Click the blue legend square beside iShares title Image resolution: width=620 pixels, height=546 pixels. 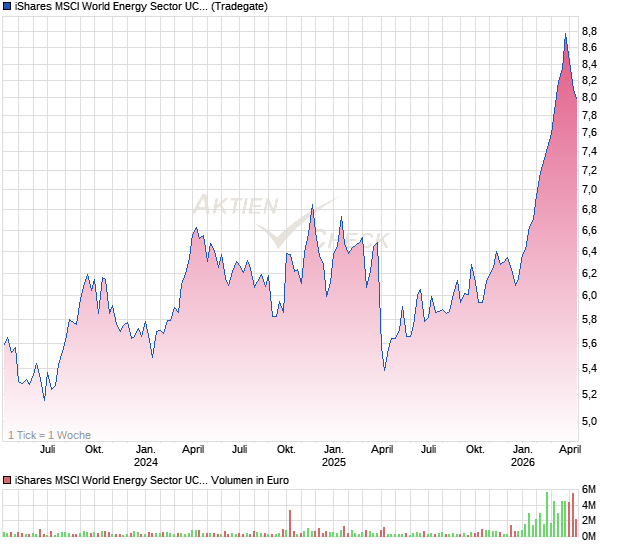(x=7, y=6)
